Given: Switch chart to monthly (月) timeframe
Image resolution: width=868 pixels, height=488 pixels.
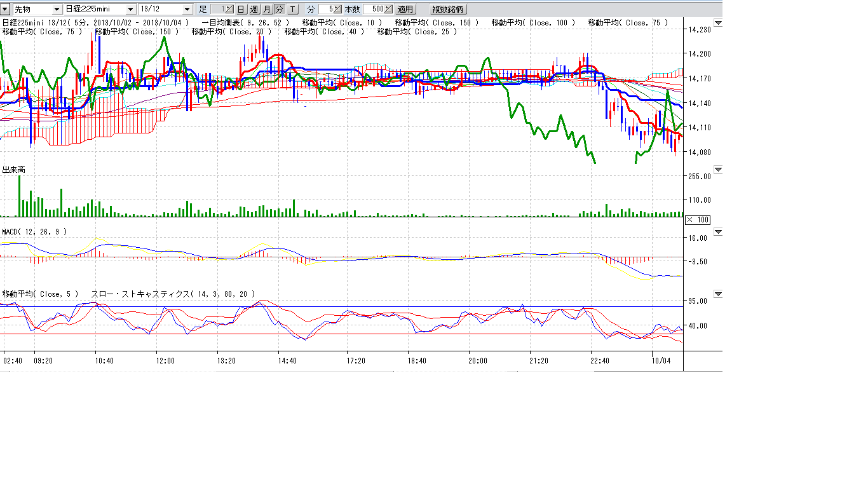Looking at the screenshot, I should (266, 10).
